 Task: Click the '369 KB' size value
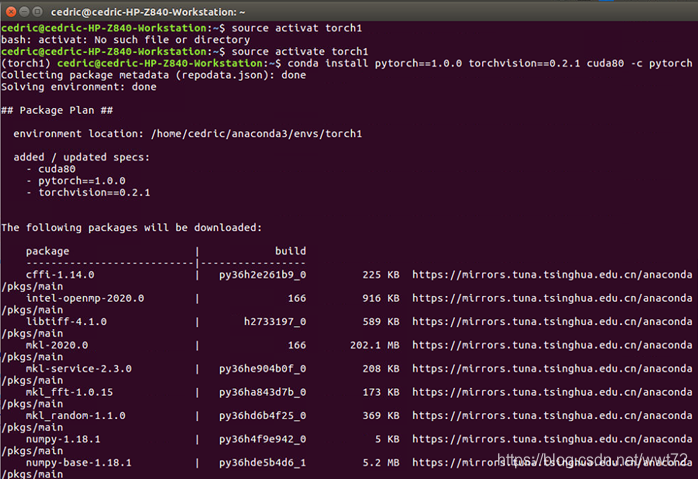click(381, 416)
